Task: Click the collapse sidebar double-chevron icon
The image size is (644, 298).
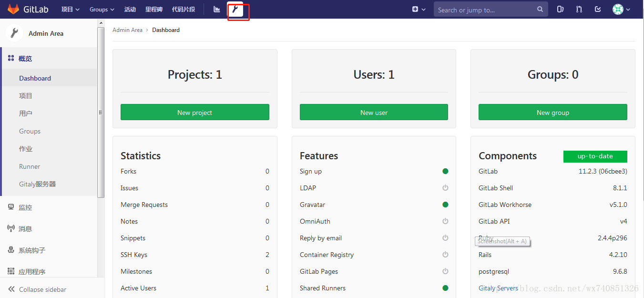Action: (x=11, y=289)
